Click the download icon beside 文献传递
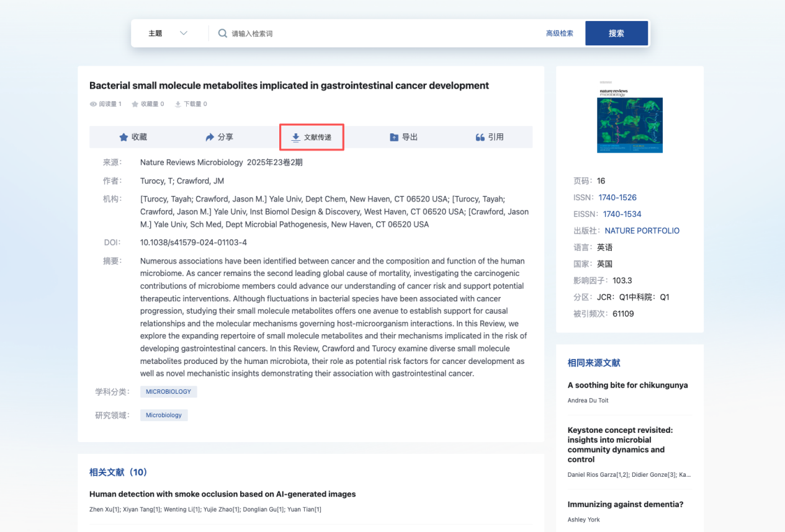785x532 pixels. pyautogui.click(x=296, y=137)
